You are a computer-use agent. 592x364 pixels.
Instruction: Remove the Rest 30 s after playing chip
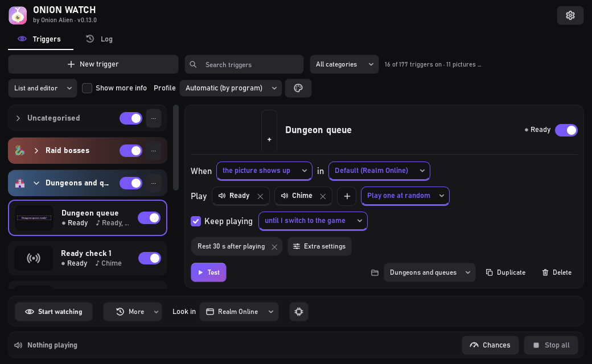[x=274, y=247]
